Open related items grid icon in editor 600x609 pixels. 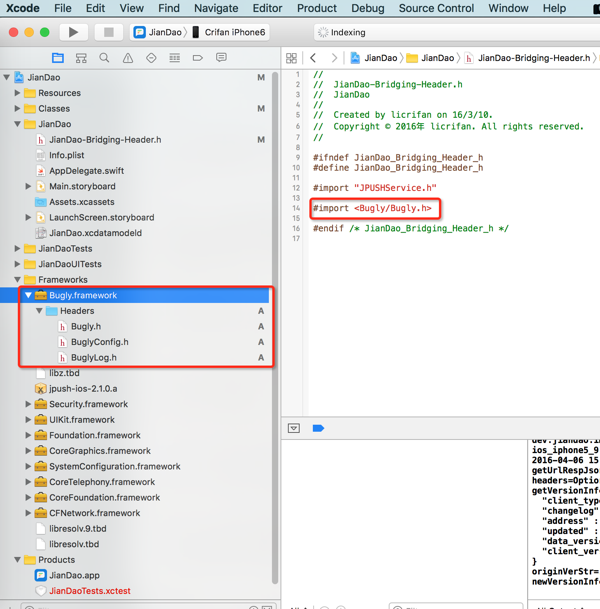click(x=291, y=58)
